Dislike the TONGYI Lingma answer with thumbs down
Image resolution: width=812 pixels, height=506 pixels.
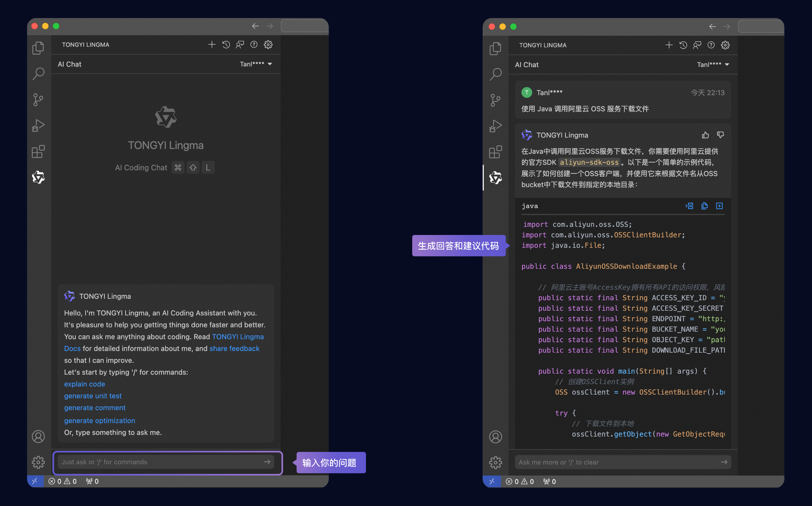720,135
